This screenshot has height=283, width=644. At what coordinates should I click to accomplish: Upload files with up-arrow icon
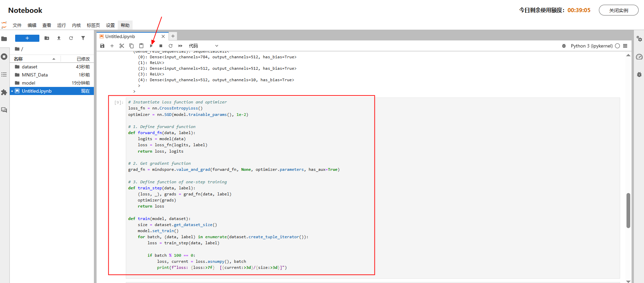(59, 38)
